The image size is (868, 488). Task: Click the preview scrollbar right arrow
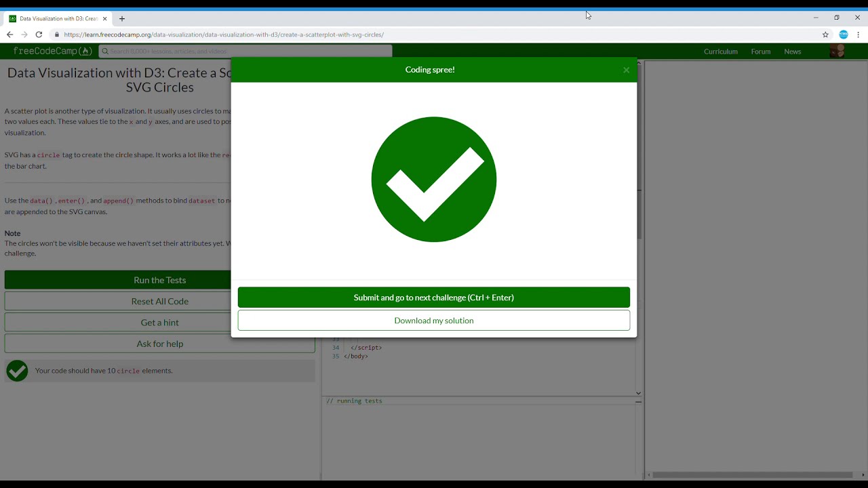[x=863, y=475]
